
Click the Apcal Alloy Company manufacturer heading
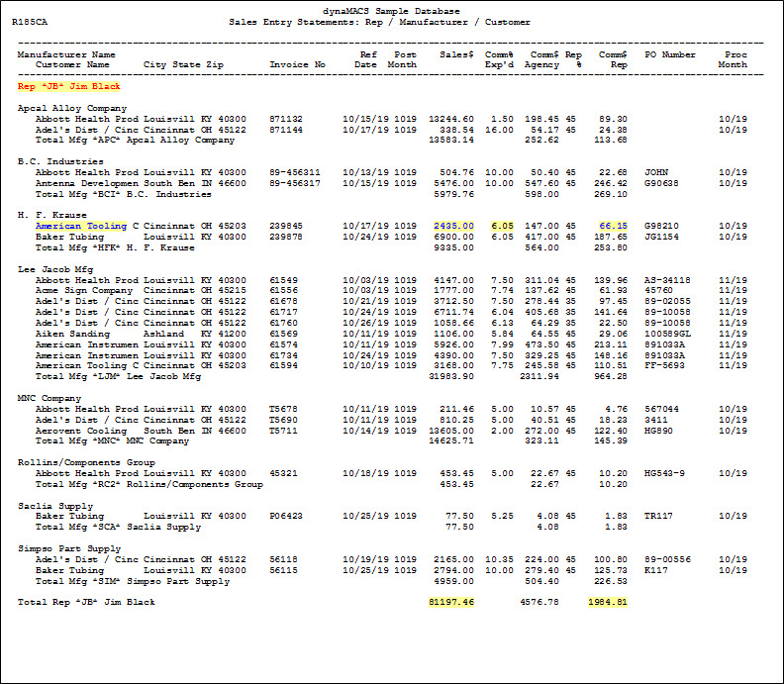pyautogui.click(x=72, y=108)
